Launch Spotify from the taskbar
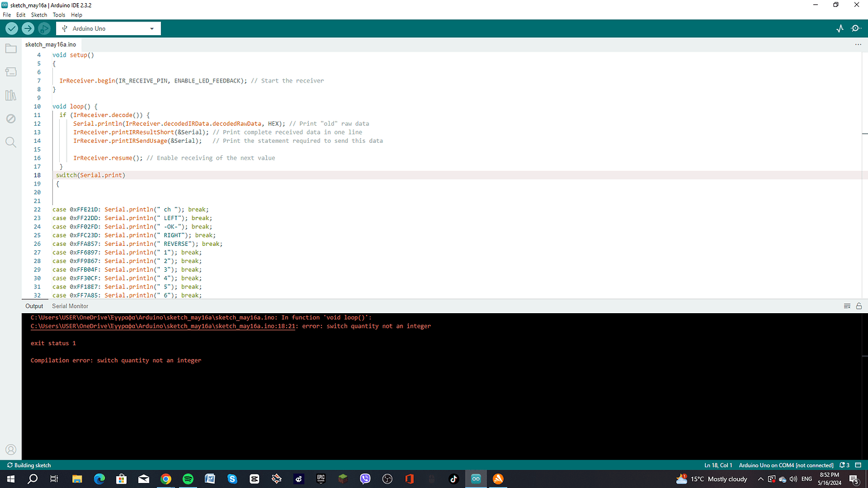This screenshot has height=488, width=868. [x=187, y=479]
